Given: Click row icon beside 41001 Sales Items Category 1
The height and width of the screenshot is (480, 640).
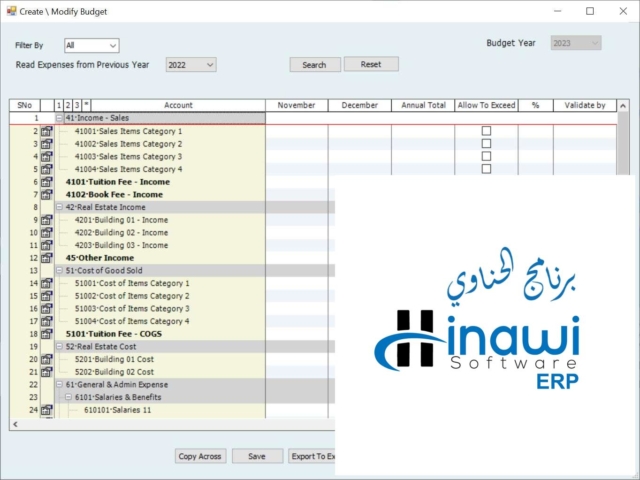Looking at the screenshot, I should (x=47, y=131).
